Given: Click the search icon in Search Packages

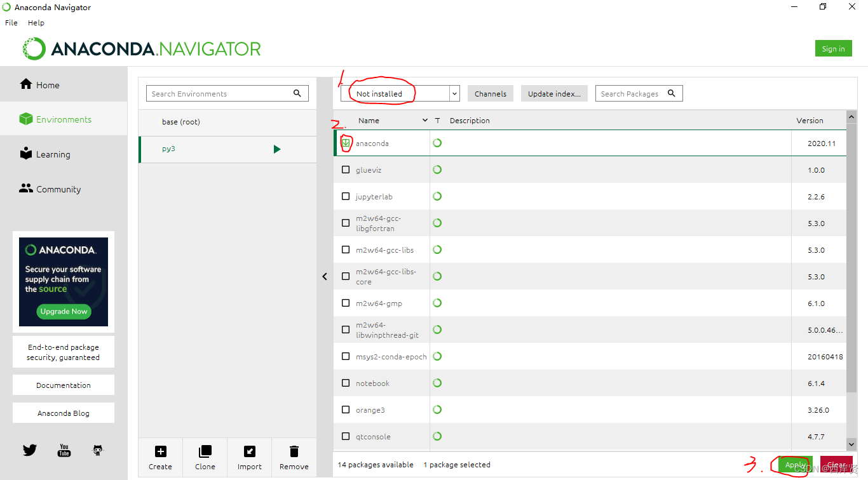Looking at the screenshot, I should 672,93.
